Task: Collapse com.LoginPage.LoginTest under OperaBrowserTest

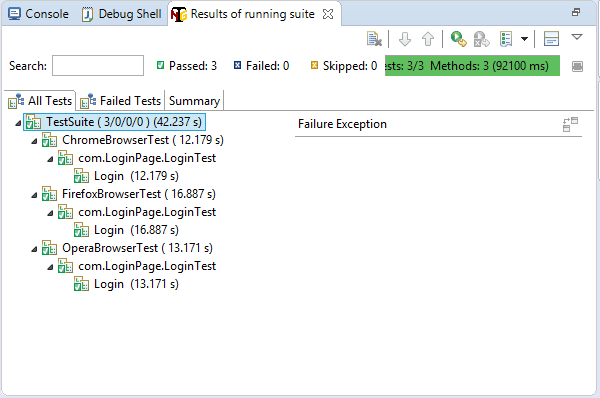Action: tap(50, 267)
